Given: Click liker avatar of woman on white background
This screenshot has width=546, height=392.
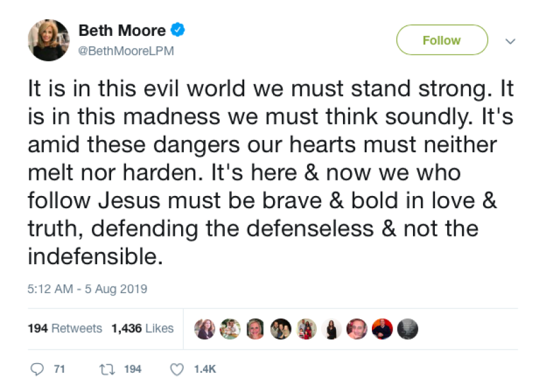Looking at the screenshot, I should pyautogui.click(x=333, y=328).
